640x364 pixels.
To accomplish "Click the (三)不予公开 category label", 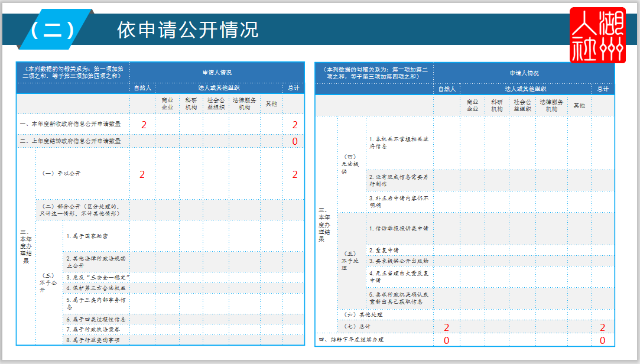I will (x=48, y=282).
